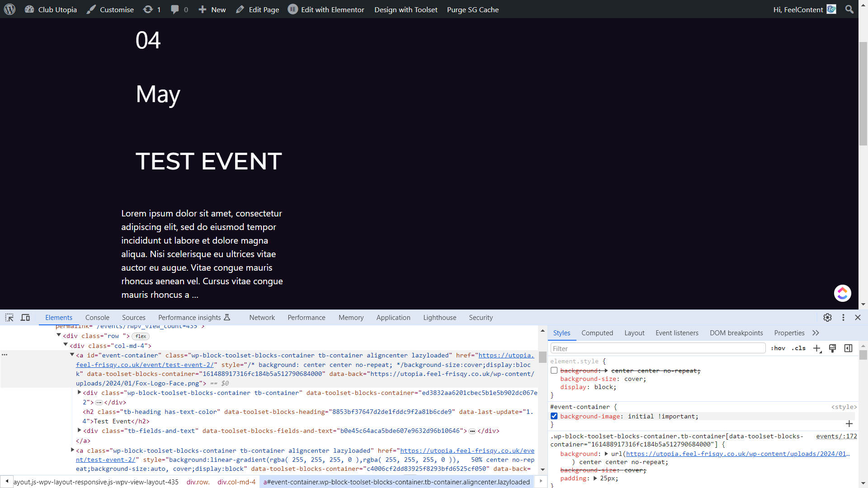868x488 pixels.
Task: Uncheck the background-image initial !important property
Action: [x=554, y=416]
